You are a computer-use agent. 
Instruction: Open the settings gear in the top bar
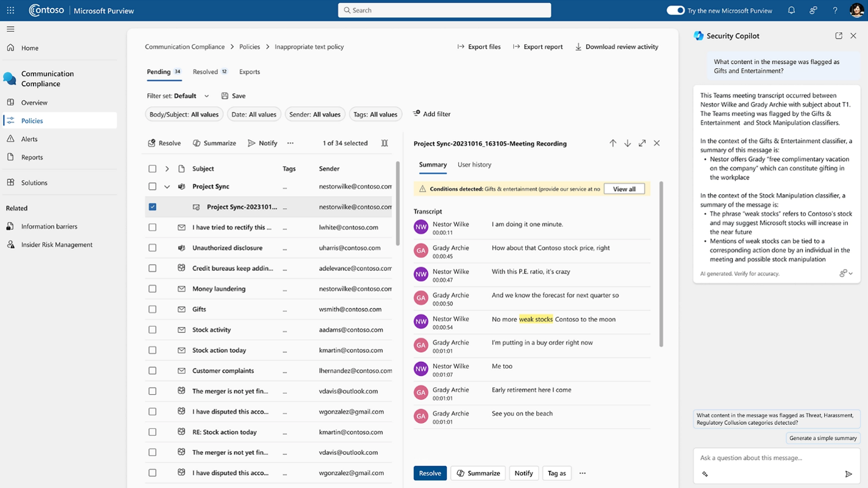pyautogui.click(x=813, y=10)
